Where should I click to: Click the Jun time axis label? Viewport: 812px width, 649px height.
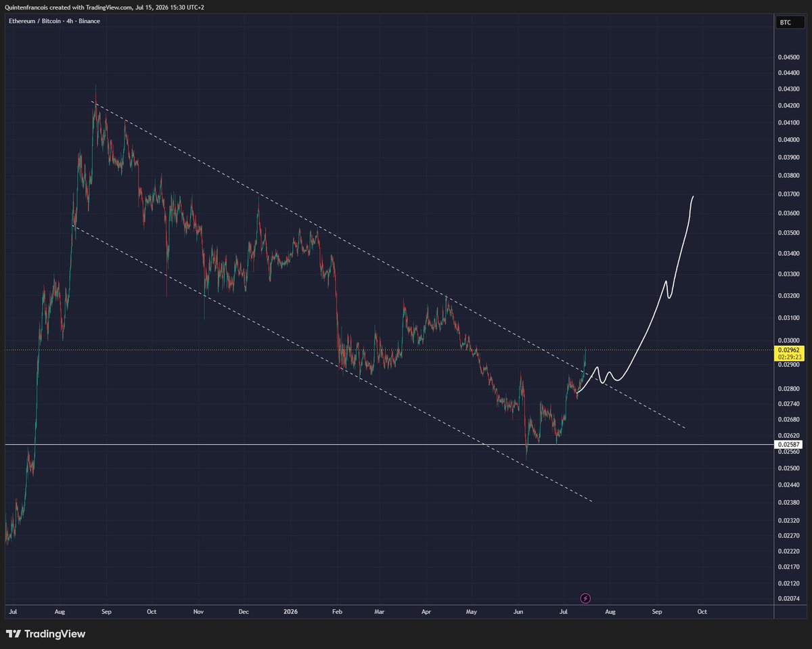(x=518, y=612)
